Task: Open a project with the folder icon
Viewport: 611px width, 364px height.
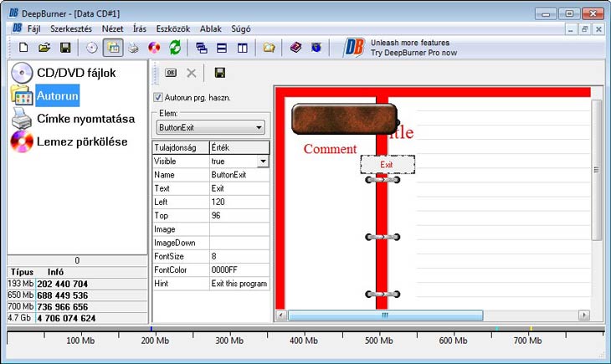Action: click(44, 48)
